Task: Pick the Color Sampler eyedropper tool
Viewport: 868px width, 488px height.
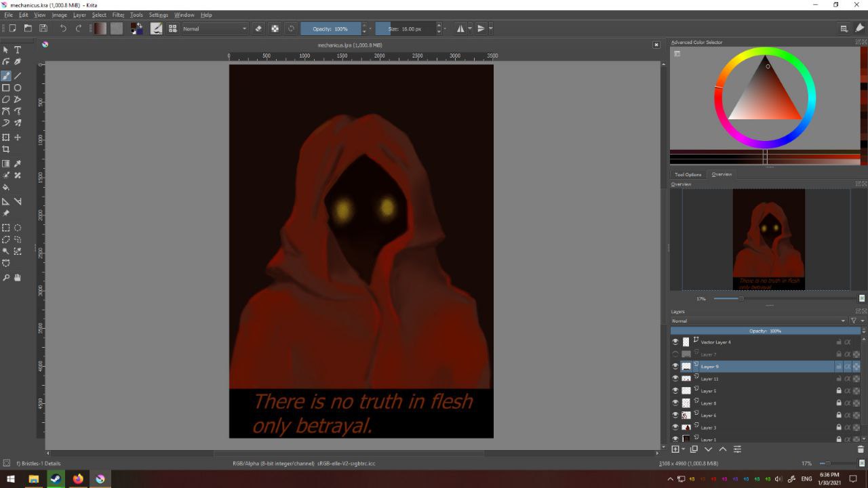Action: [x=18, y=164]
